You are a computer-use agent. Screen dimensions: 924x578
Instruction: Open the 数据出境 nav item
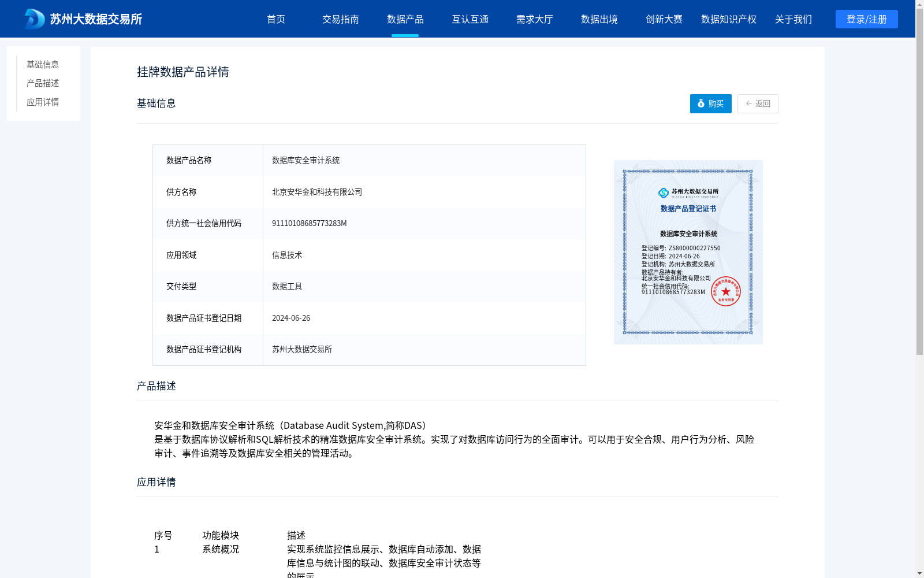tap(599, 19)
